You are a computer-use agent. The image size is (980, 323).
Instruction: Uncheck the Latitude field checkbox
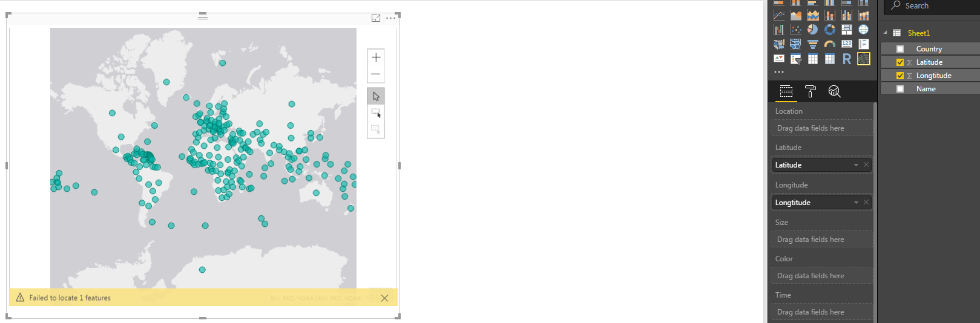[x=900, y=62]
